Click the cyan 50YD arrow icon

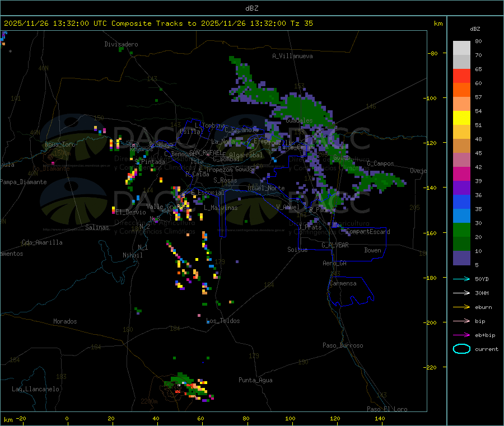[x=461, y=279]
